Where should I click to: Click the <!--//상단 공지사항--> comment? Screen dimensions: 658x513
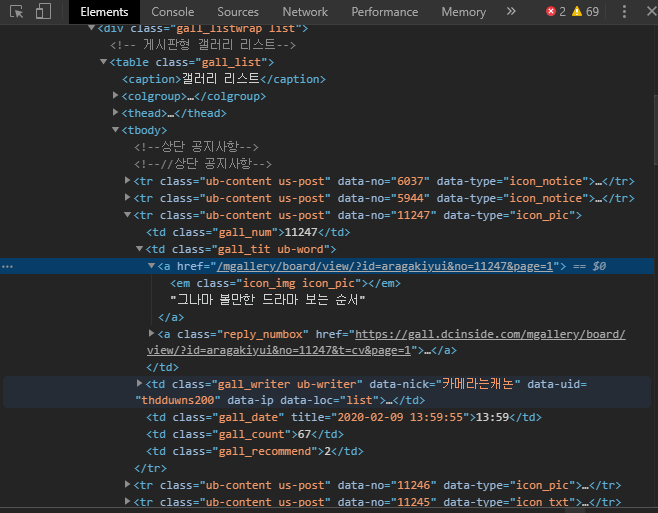tap(203, 164)
